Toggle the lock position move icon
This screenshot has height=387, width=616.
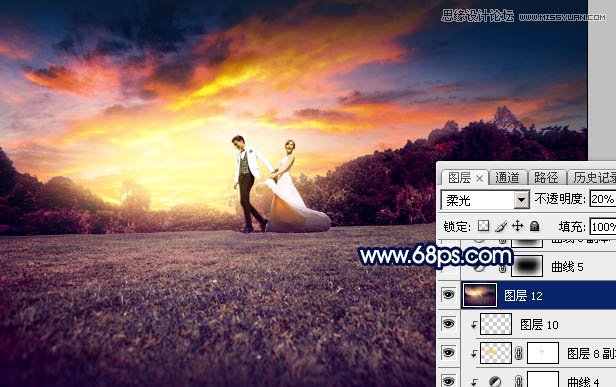click(517, 226)
